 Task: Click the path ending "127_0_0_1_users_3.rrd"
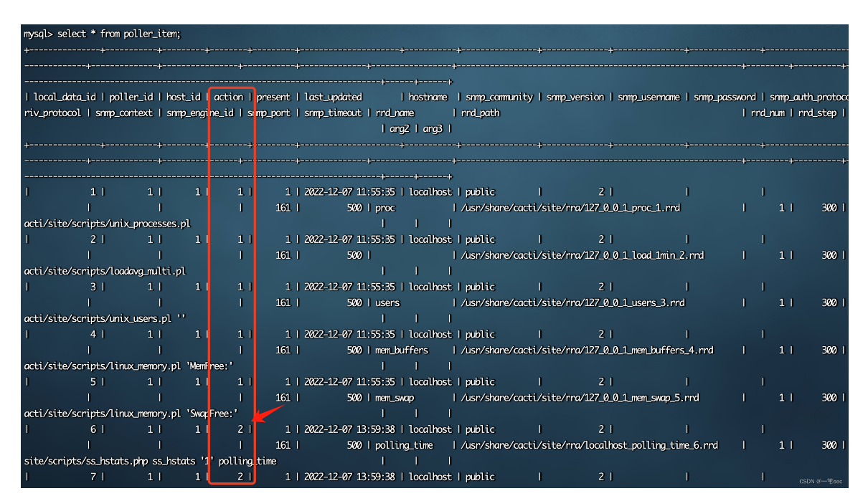573,302
